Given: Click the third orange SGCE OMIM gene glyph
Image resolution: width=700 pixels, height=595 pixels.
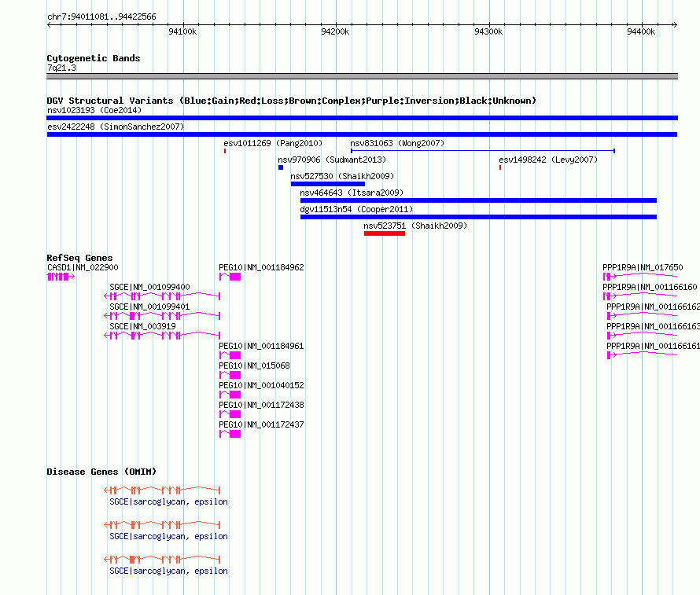Looking at the screenshot, I should (x=162, y=560).
